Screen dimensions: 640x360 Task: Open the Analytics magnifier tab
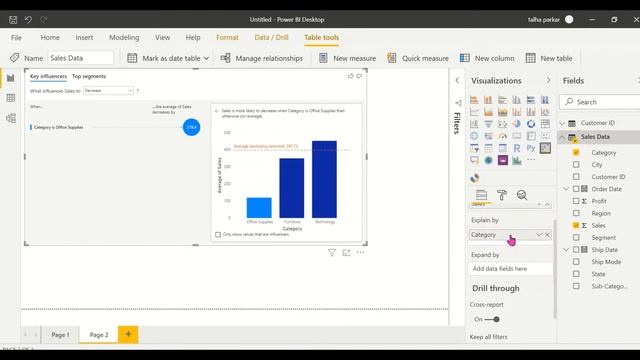point(522,195)
